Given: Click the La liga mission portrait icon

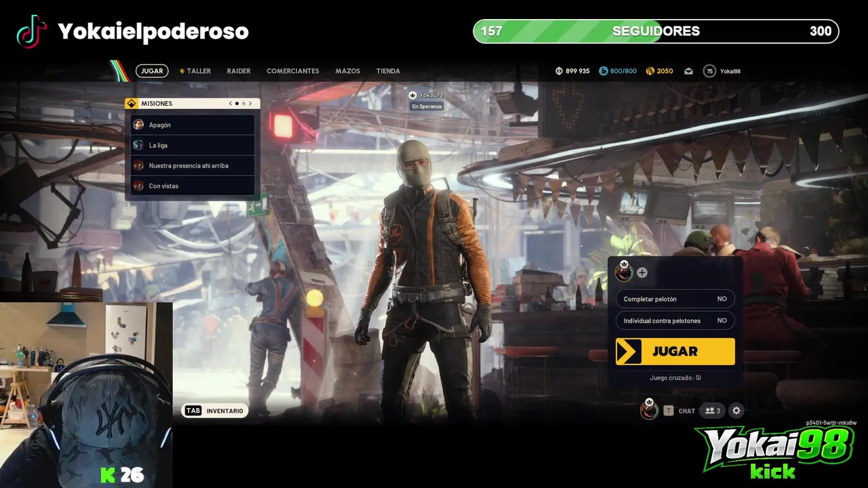Looking at the screenshot, I should point(138,145).
